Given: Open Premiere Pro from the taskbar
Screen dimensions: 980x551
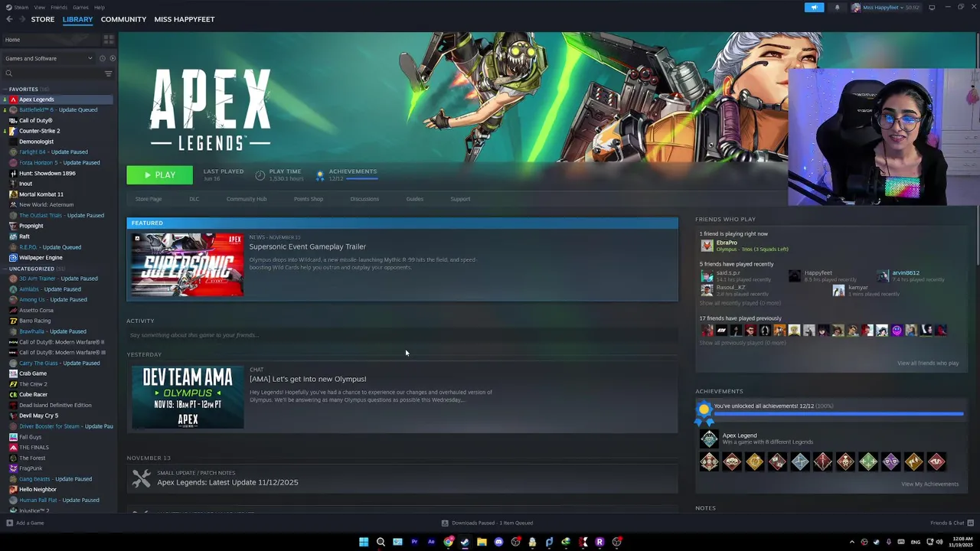Looking at the screenshot, I should coord(414,542).
